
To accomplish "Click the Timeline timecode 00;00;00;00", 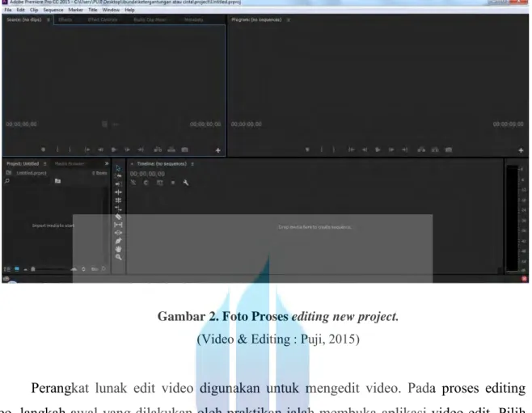I will click(x=147, y=174).
